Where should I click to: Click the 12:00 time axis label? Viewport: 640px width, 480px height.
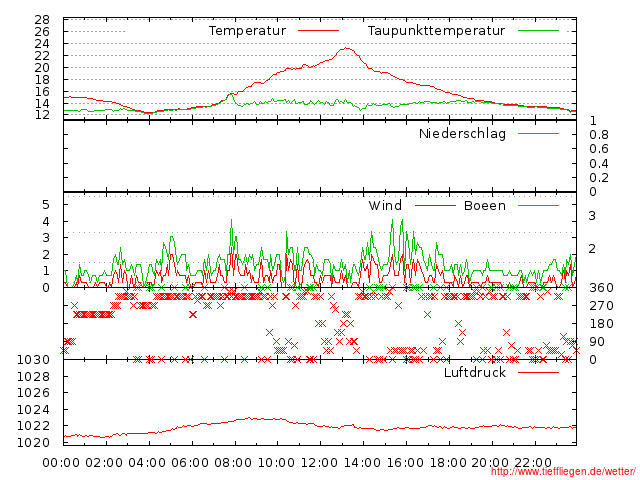coord(319,463)
